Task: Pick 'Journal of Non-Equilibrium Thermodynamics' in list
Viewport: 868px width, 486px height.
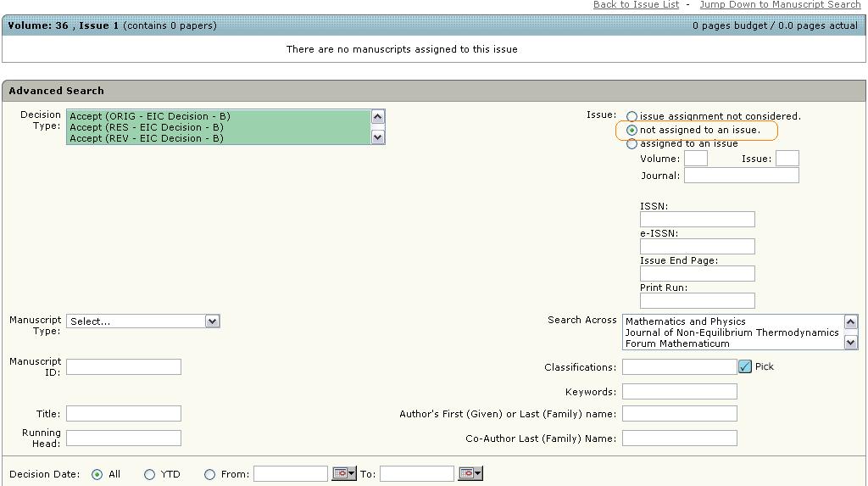Action: coord(732,332)
